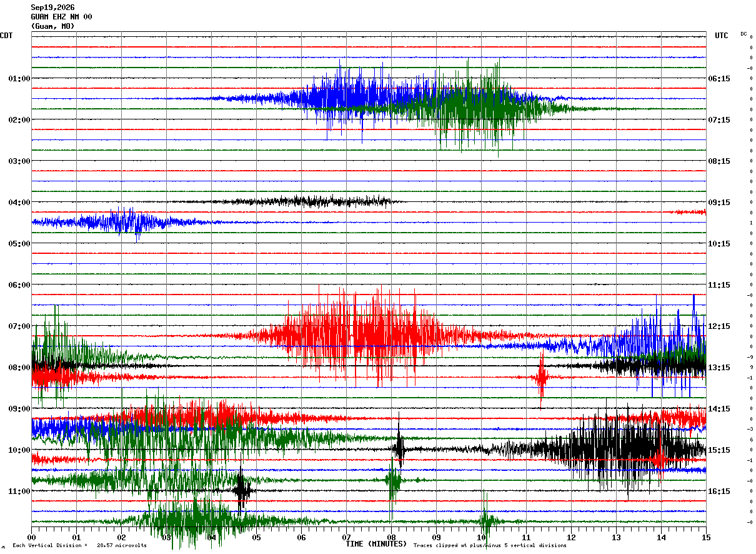Pick the 07:00 CDT hour label
The image size is (756, 554).
coord(19,326)
